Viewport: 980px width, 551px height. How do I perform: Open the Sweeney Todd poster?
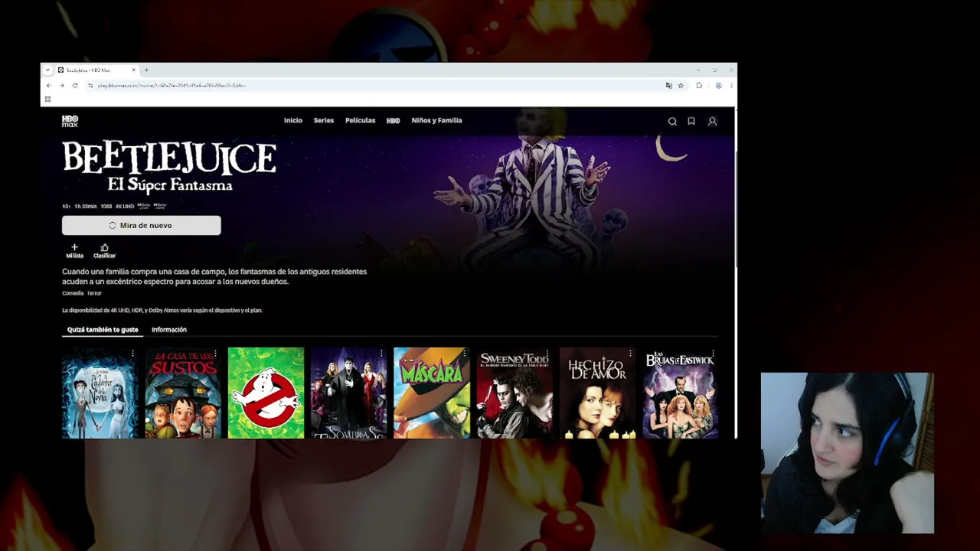514,393
